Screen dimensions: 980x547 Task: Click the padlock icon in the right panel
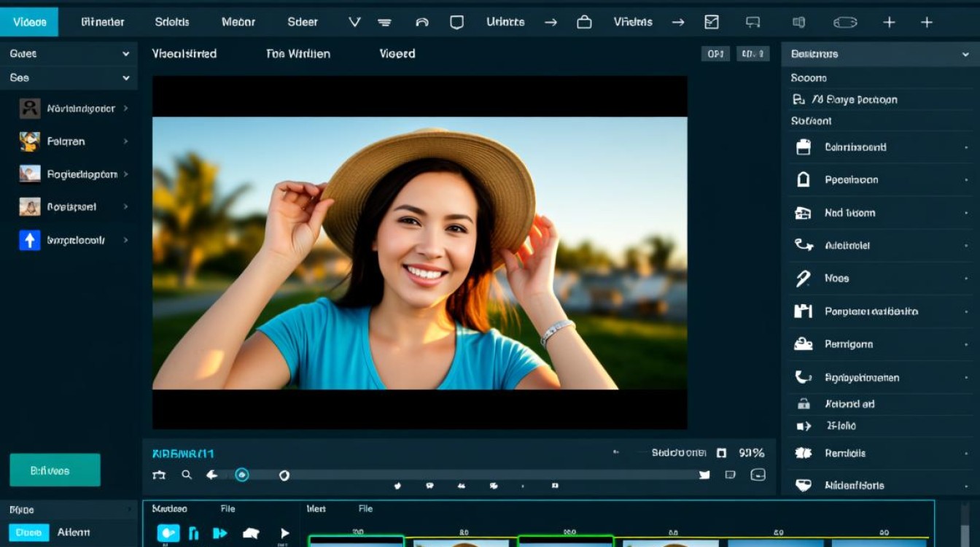[x=804, y=403]
